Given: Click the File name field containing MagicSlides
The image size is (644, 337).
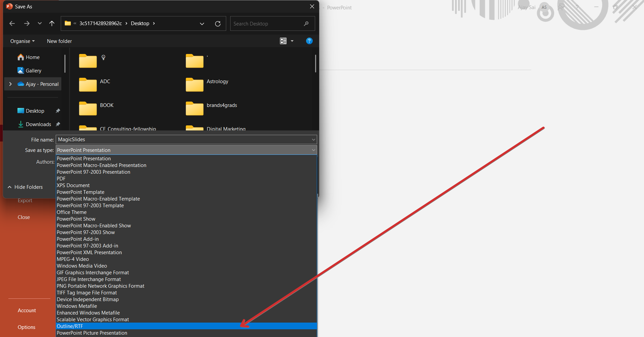Looking at the screenshot, I should point(186,139).
